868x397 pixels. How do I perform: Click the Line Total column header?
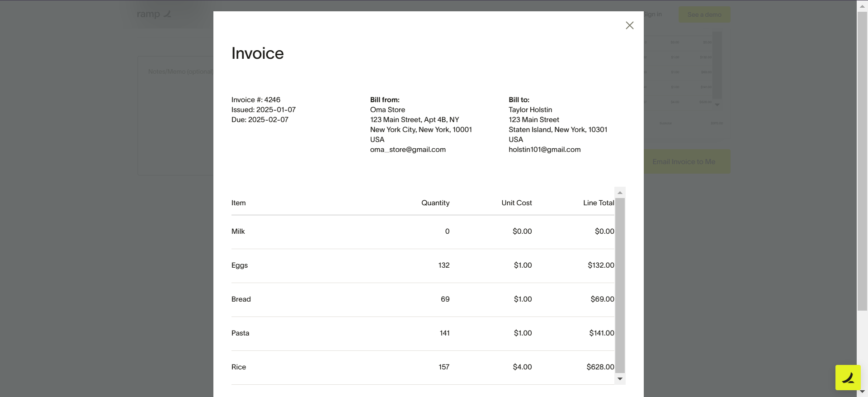(x=598, y=203)
